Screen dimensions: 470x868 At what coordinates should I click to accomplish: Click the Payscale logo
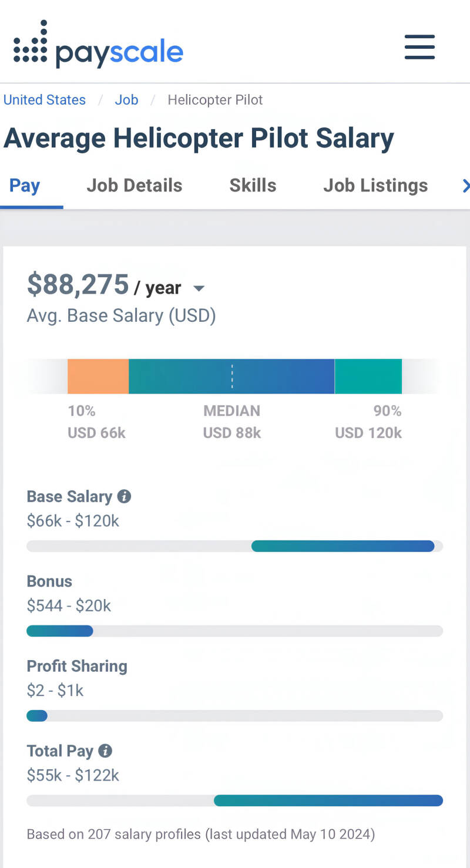click(x=98, y=47)
